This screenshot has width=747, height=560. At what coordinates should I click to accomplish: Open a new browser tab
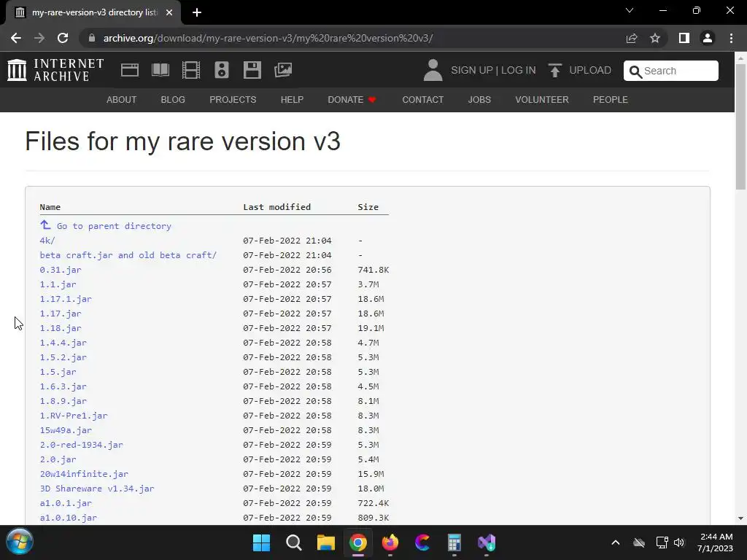pos(197,12)
